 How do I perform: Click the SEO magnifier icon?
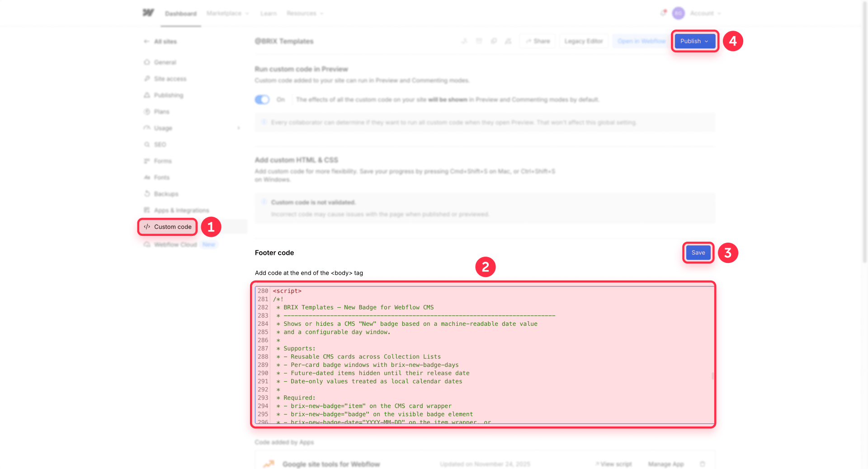click(x=147, y=145)
